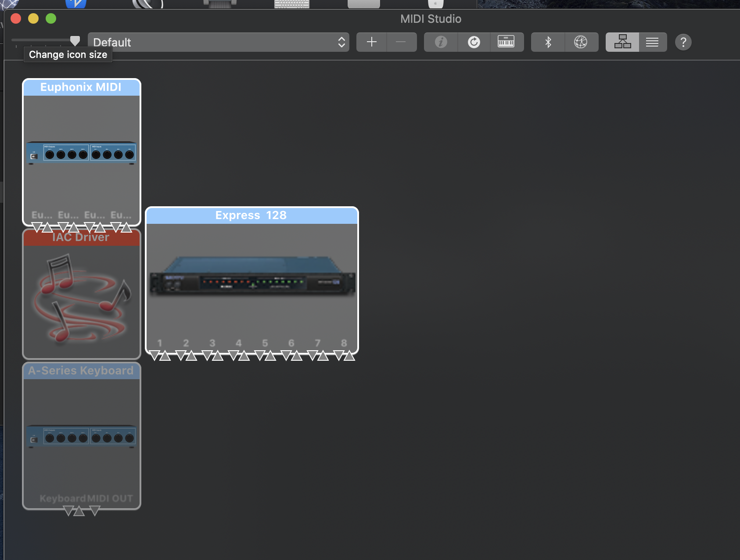Click port label 2 on Express 128
This screenshot has width=740, height=560.
coord(186,343)
